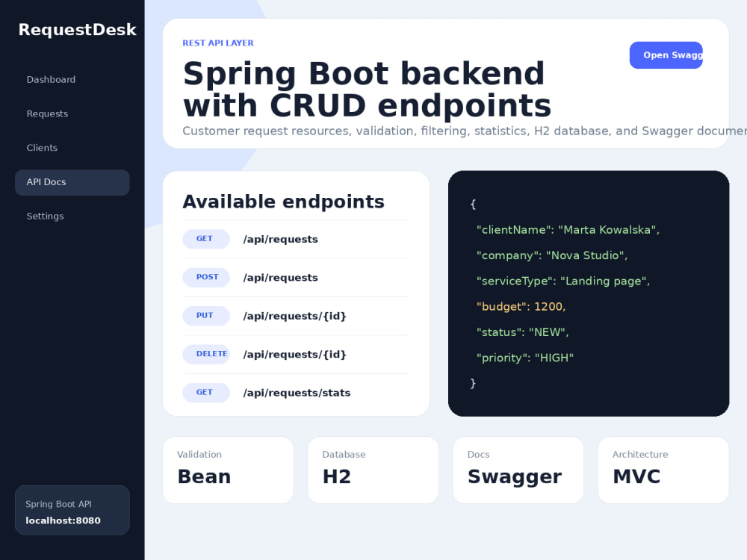Open the Database H2 card
This screenshot has width=747, height=560.
[373, 470]
